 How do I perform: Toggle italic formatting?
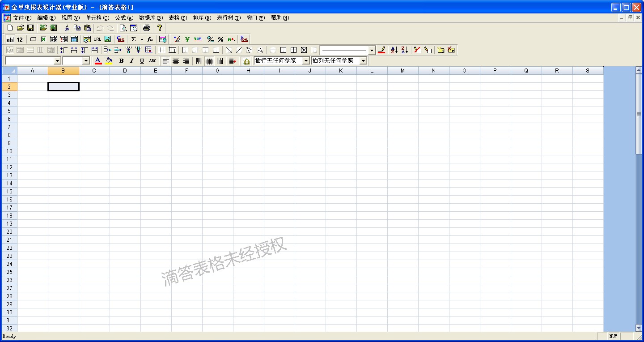click(x=131, y=61)
